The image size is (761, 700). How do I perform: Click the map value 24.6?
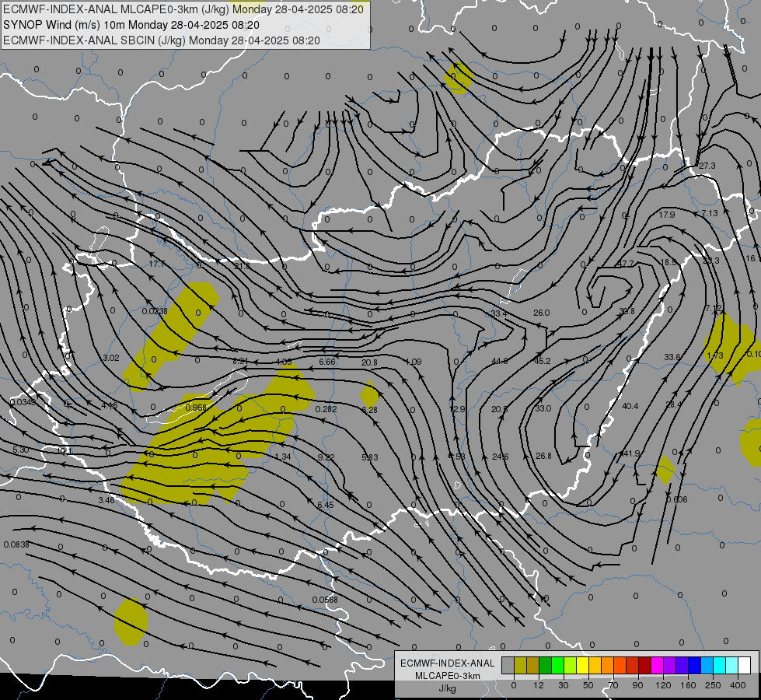500,457
